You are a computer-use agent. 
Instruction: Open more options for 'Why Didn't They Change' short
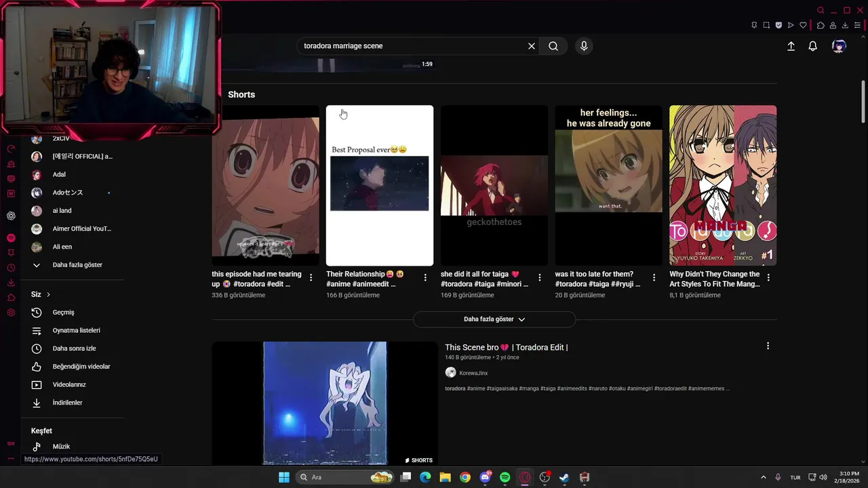(768, 277)
